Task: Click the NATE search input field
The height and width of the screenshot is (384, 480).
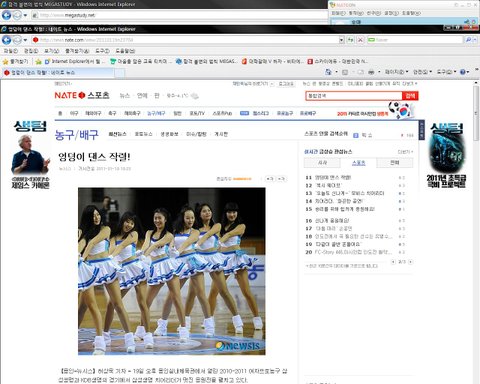Action: 354,96
